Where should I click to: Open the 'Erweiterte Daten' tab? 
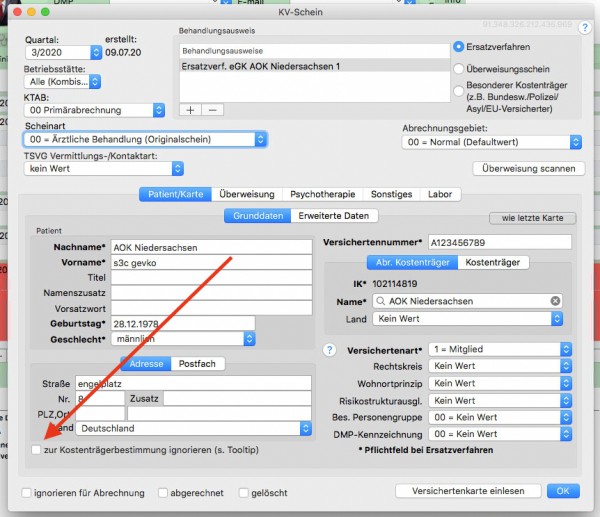pyautogui.click(x=334, y=216)
